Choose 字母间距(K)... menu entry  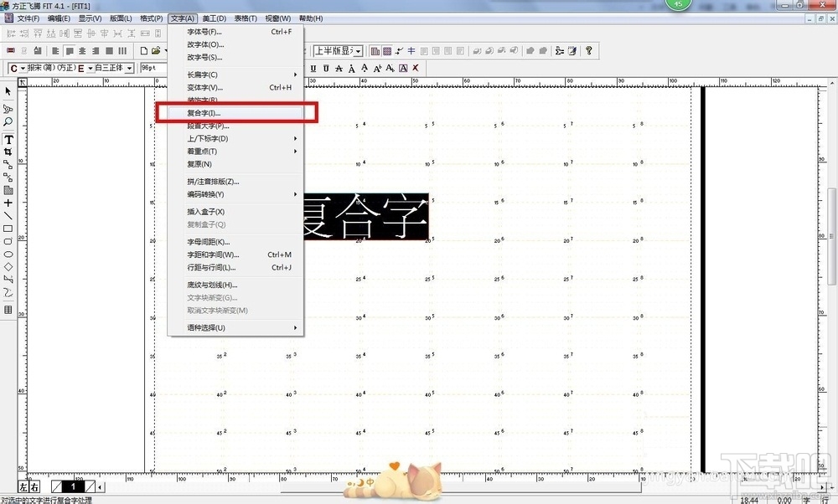pos(235,241)
